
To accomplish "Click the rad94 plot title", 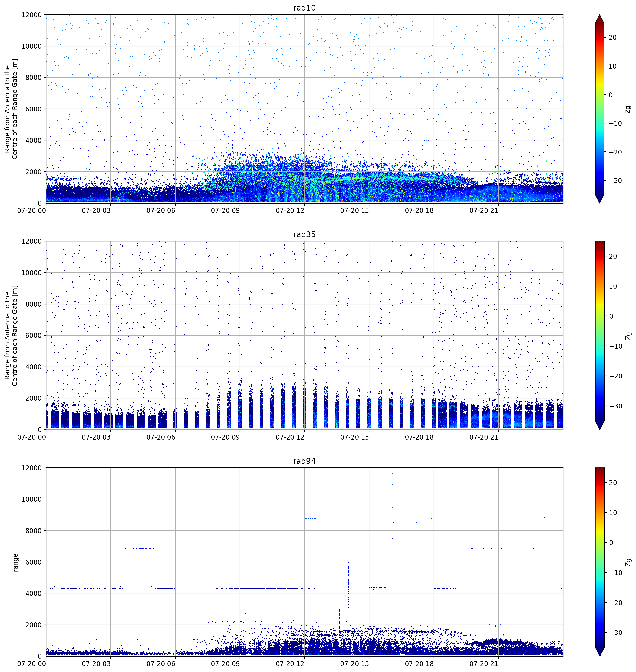I will (304, 461).
